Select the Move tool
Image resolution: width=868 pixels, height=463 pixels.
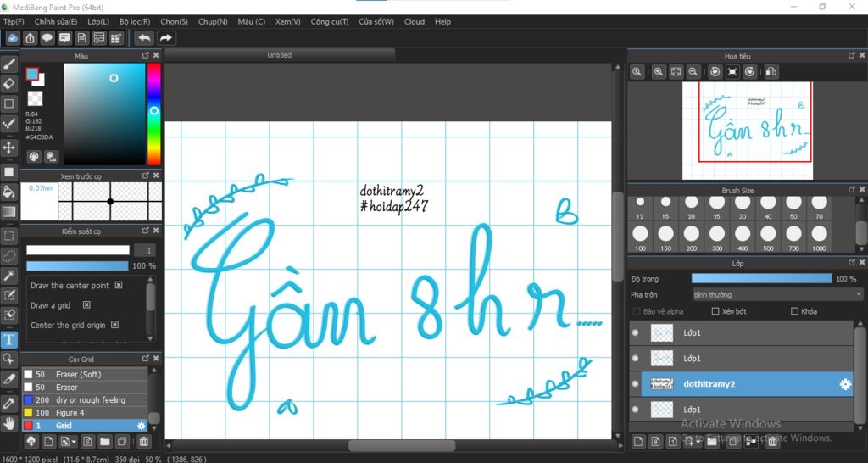click(8, 148)
